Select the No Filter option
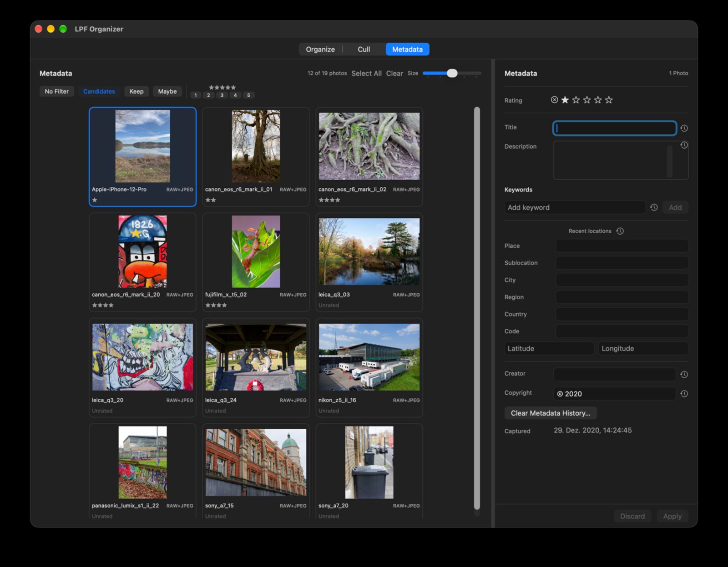Viewport: 728px width, 567px height. pyautogui.click(x=57, y=91)
